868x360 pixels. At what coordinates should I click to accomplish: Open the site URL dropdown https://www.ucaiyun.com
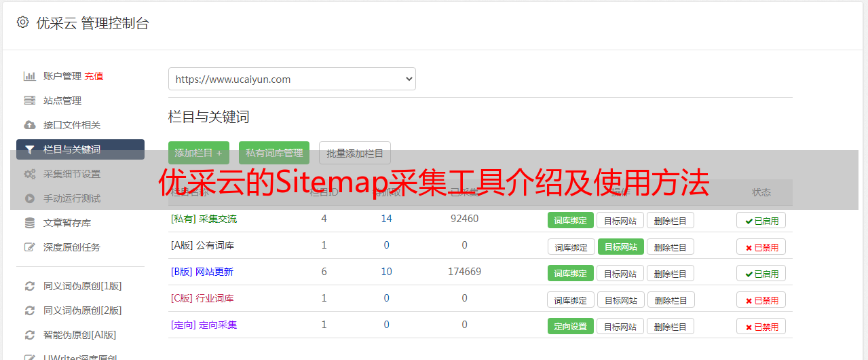pyautogui.click(x=292, y=79)
